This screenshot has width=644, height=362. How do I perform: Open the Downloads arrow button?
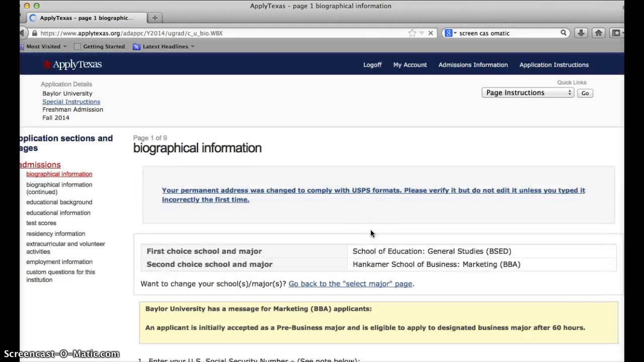(581, 33)
